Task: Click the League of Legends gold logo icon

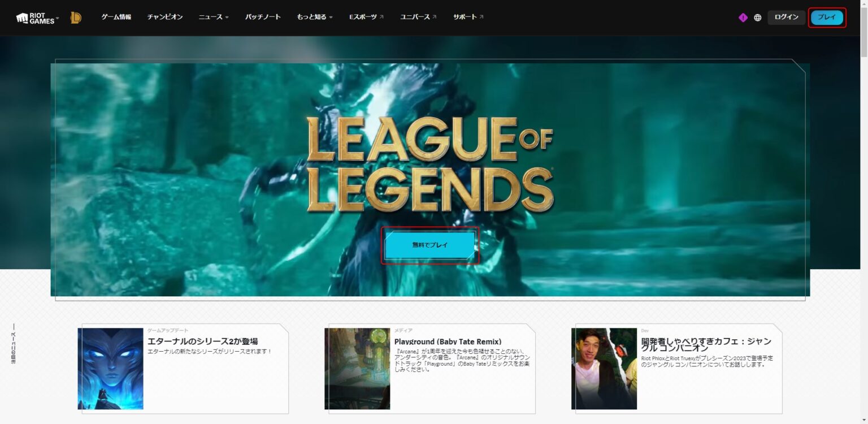Action: (76, 16)
